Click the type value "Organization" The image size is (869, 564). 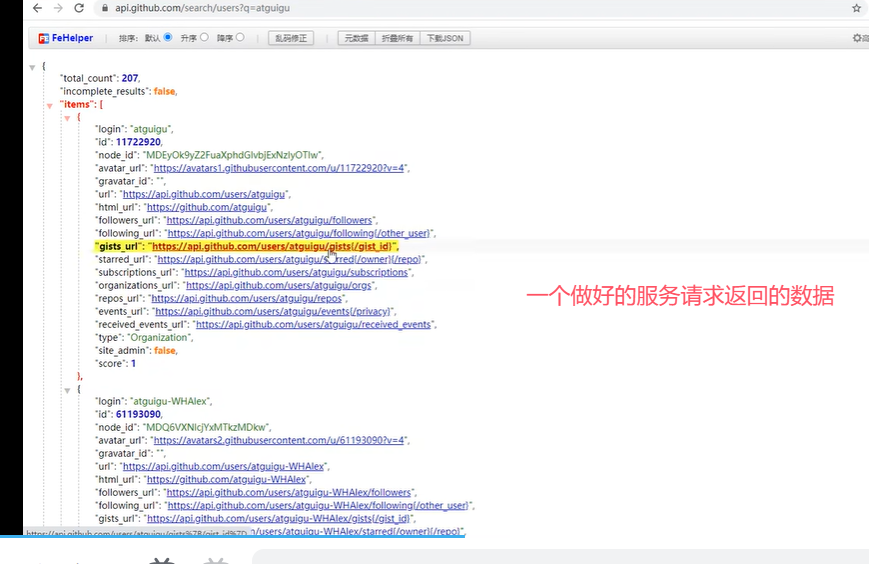tap(159, 337)
